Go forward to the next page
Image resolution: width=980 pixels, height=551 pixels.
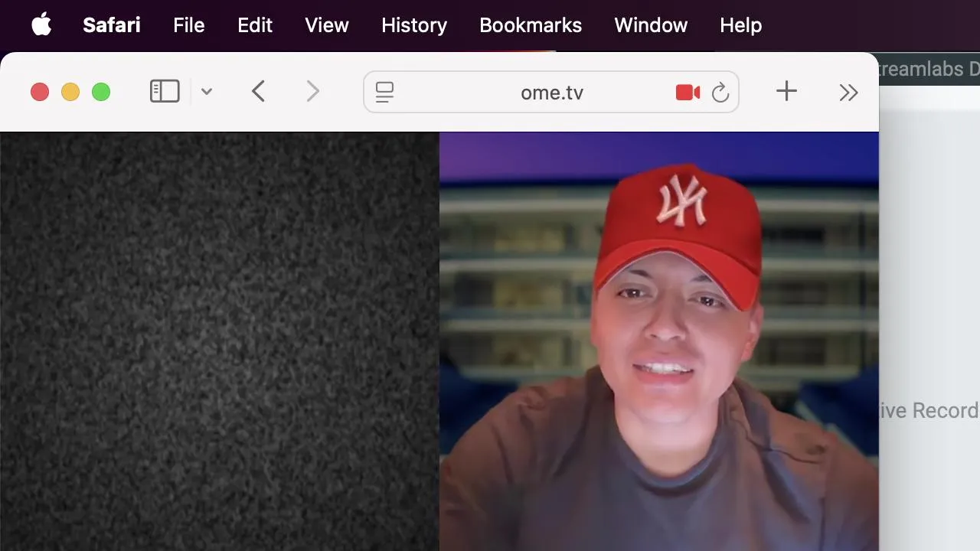(312, 92)
